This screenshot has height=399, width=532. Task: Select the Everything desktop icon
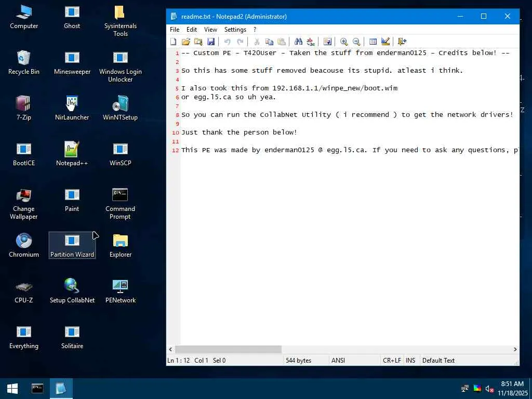click(24, 337)
